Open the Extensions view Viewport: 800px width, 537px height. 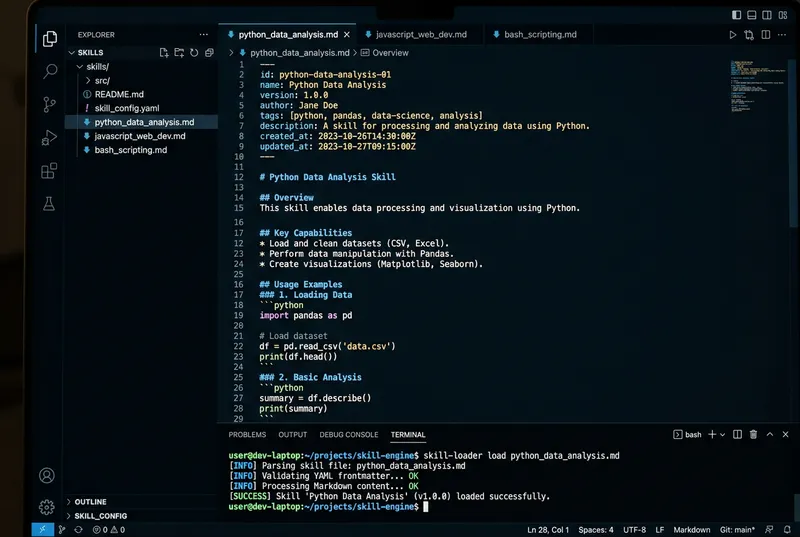tap(47, 170)
